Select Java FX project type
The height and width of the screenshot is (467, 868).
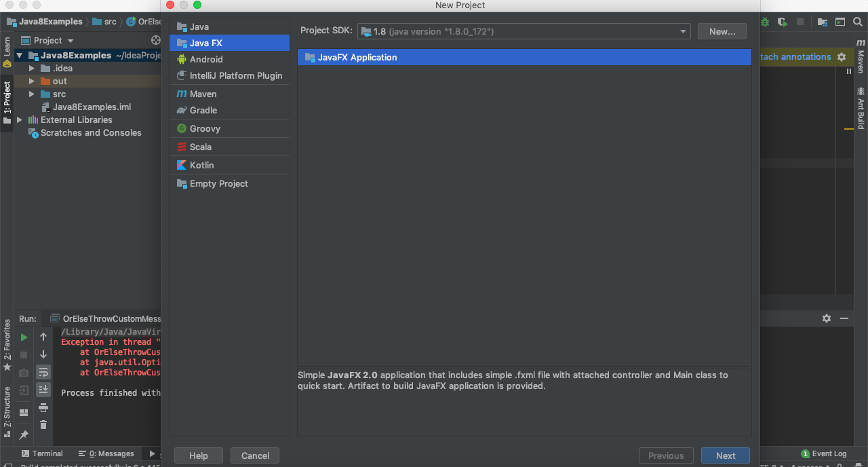[229, 43]
